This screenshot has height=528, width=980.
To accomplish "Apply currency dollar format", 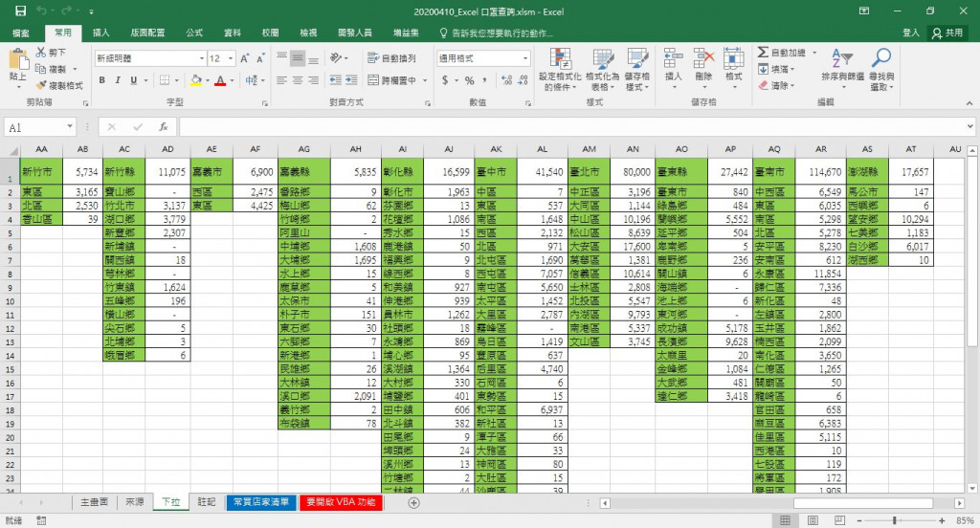I will coord(445,80).
